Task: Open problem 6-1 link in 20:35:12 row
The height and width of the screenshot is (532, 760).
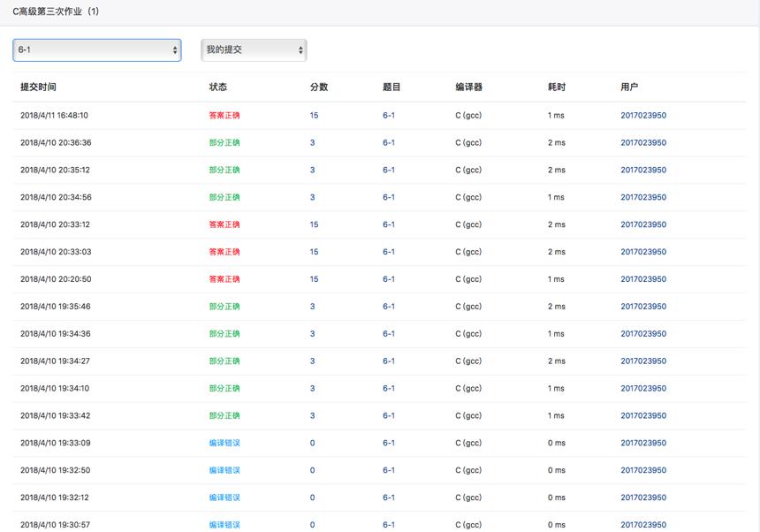Action: [389, 170]
